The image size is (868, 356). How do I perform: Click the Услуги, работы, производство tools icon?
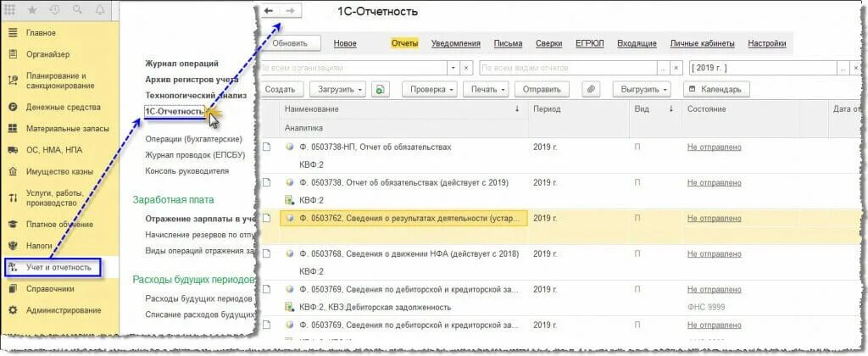point(13,198)
